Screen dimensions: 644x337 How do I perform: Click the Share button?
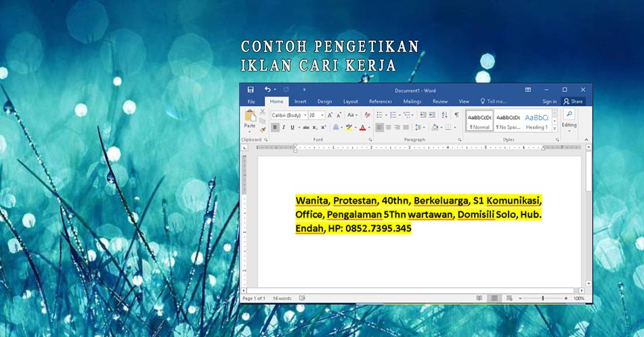tap(574, 102)
